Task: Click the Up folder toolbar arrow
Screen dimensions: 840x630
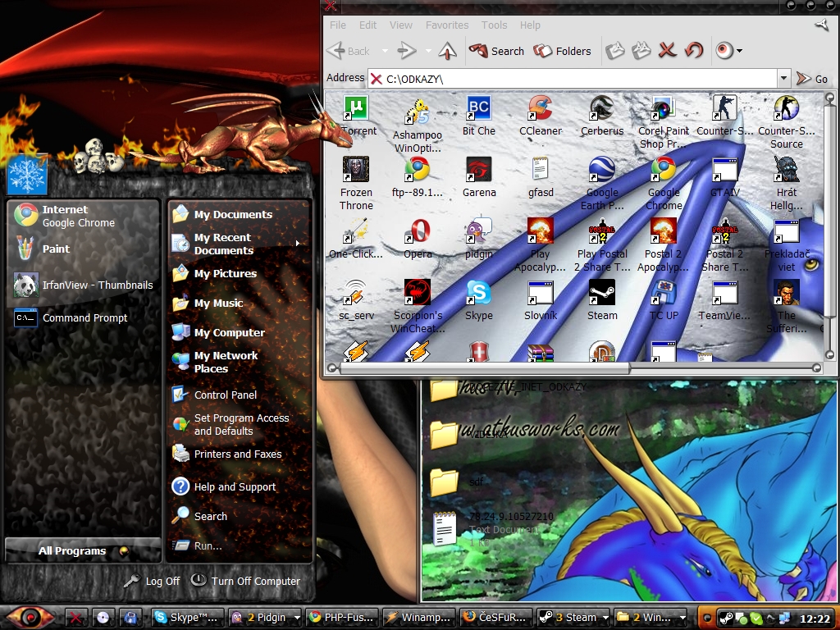Action: pyautogui.click(x=447, y=51)
